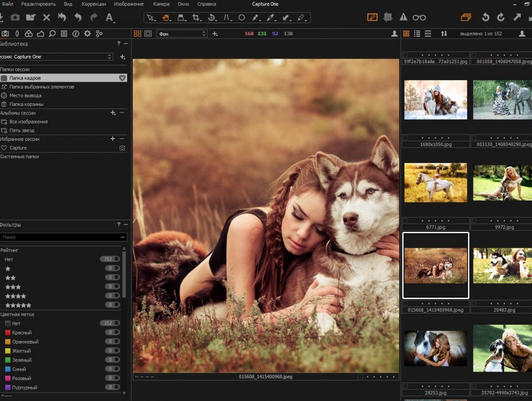Open the details magnifier tool tab

click(52, 34)
